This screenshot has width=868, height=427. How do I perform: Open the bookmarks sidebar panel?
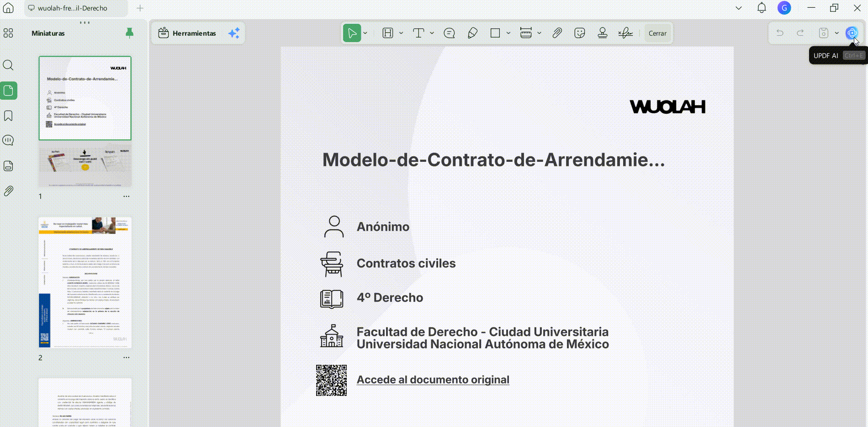click(x=8, y=116)
